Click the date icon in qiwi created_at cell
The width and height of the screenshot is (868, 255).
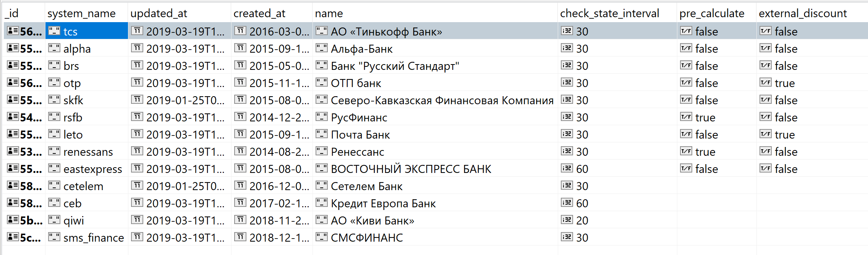pyautogui.click(x=240, y=220)
